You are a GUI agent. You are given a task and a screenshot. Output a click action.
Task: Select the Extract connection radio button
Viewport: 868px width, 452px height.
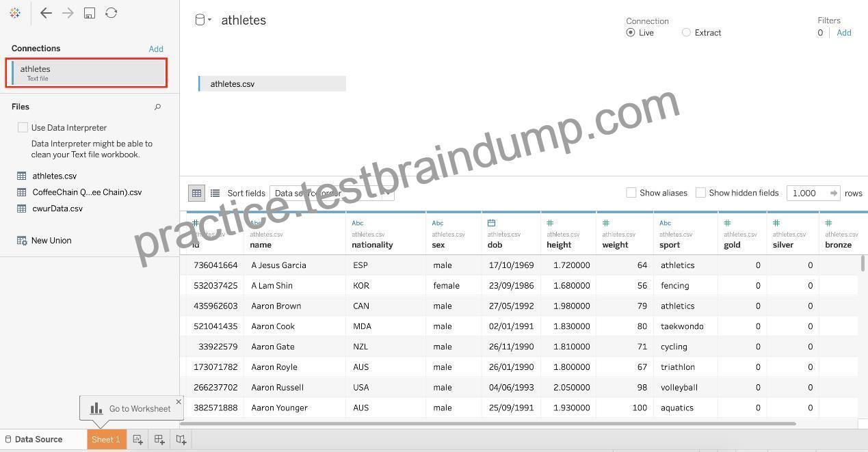click(686, 32)
